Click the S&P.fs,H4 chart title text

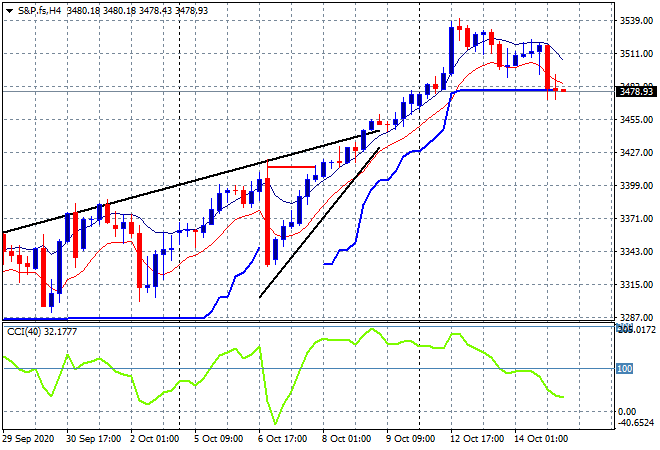[x=40, y=11]
